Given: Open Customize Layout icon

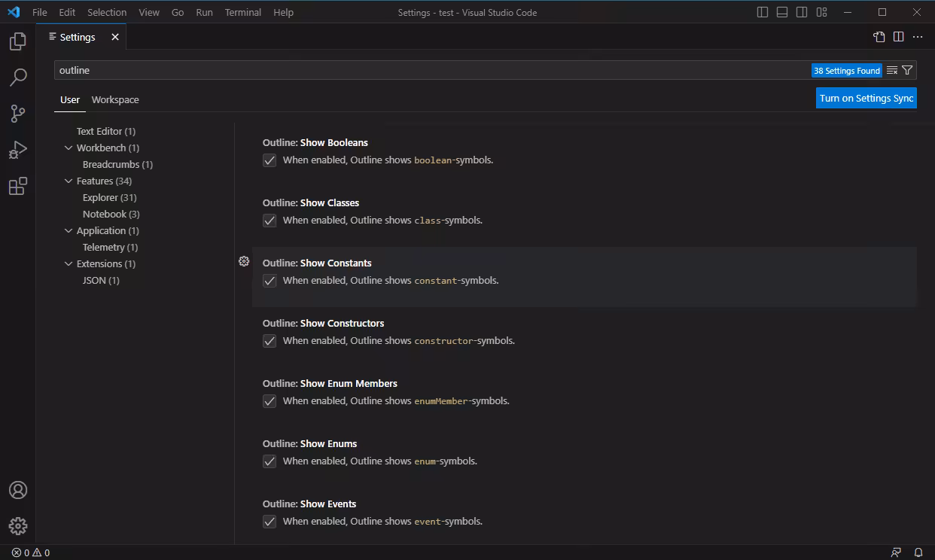Looking at the screenshot, I should point(821,12).
